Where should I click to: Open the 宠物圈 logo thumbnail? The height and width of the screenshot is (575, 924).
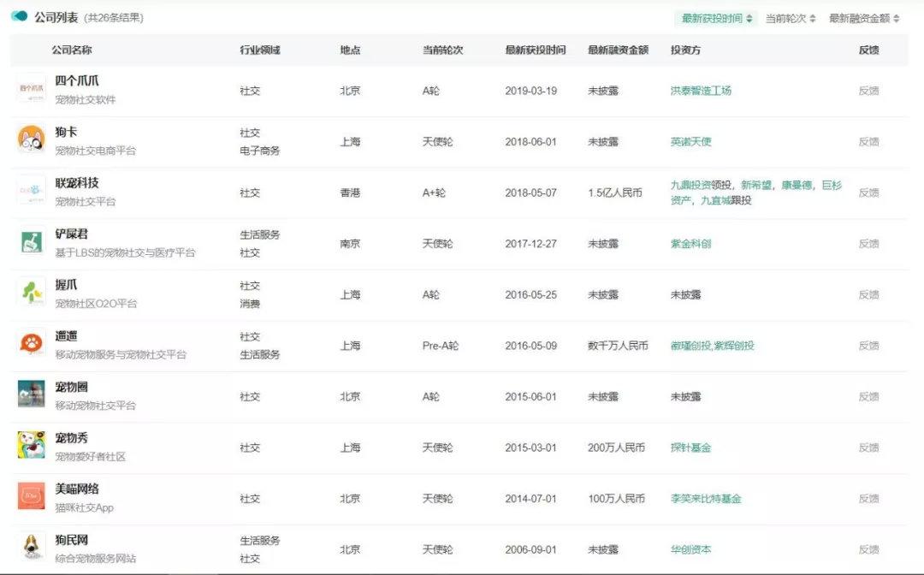click(x=32, y=394)
